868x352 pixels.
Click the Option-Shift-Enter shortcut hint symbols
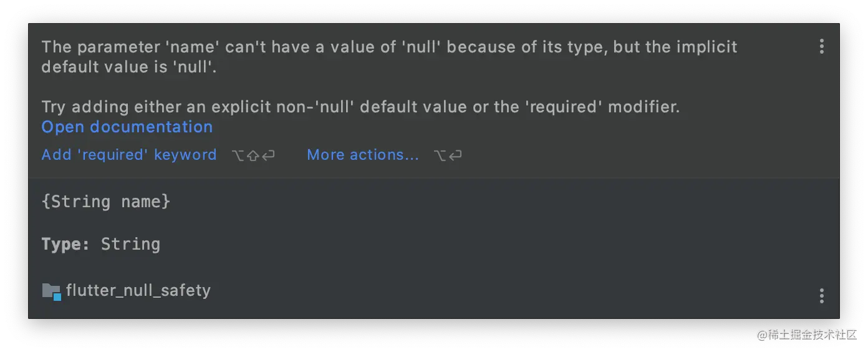click(x=253, y=155)
